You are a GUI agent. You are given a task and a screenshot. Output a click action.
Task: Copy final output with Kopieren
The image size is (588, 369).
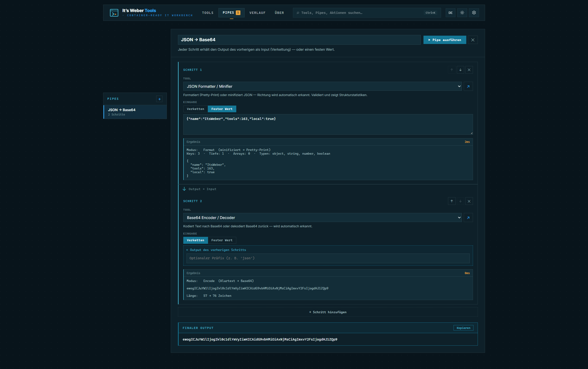[463, 328]
